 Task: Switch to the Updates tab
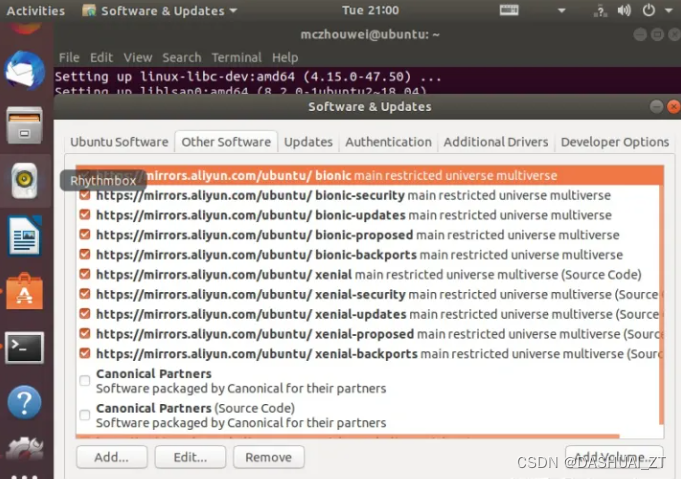(x=308, y=142)
